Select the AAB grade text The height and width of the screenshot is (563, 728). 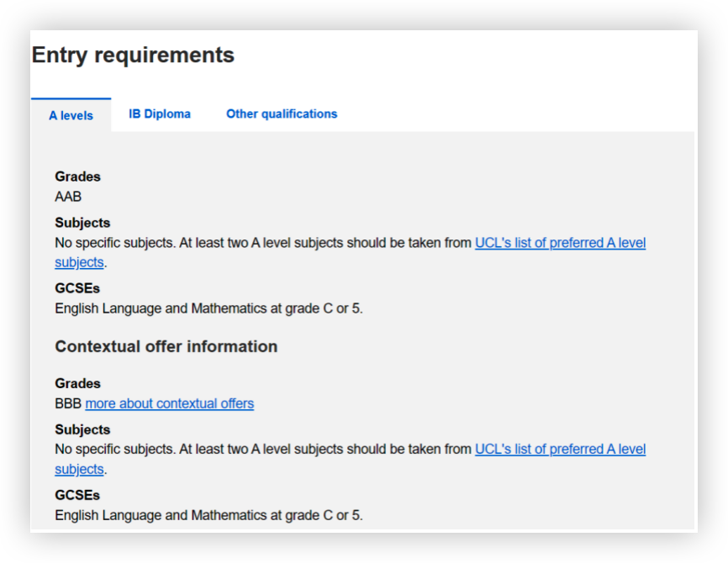68,197
